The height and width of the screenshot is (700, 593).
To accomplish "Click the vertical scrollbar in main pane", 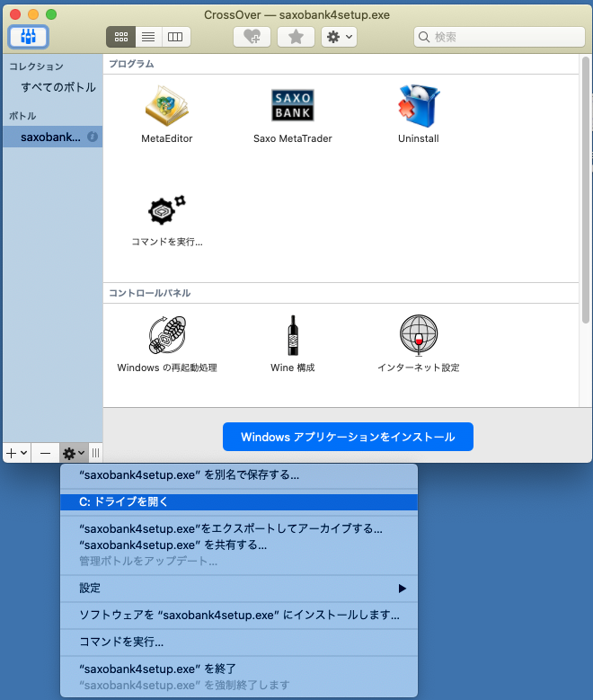I will tap(586, 190).
